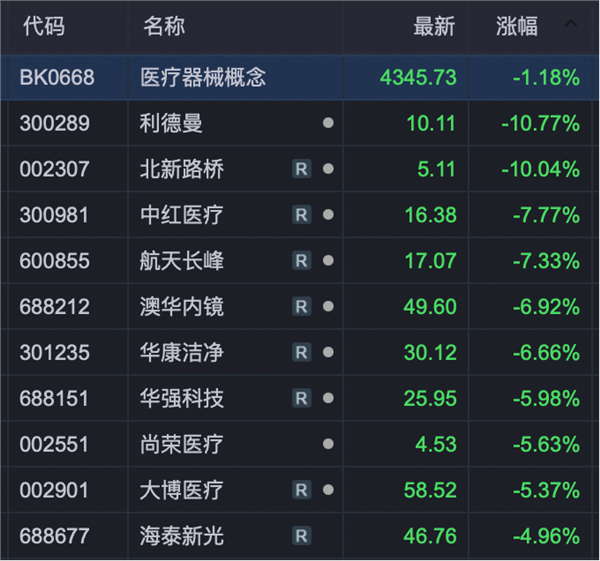Click the R badge for 海泰新光
This screenshot has width=600, height=561.
point(302,536)
